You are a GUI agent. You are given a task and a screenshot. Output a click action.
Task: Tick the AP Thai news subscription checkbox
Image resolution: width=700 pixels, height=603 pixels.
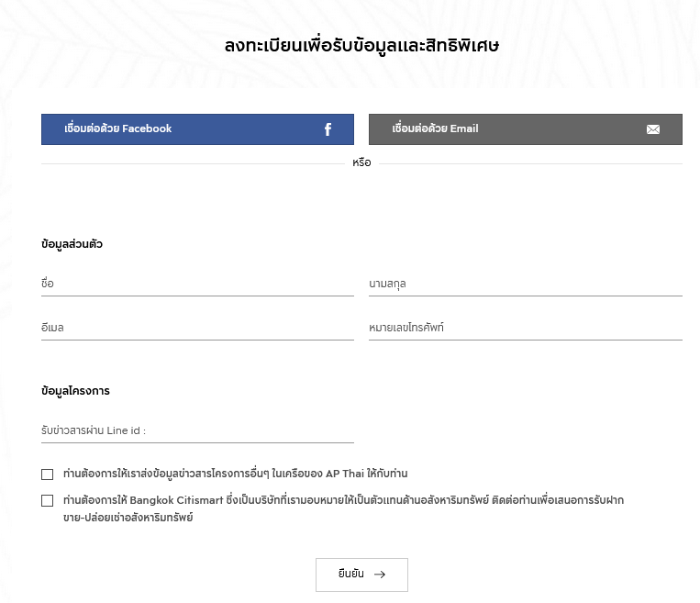(48, 474)
